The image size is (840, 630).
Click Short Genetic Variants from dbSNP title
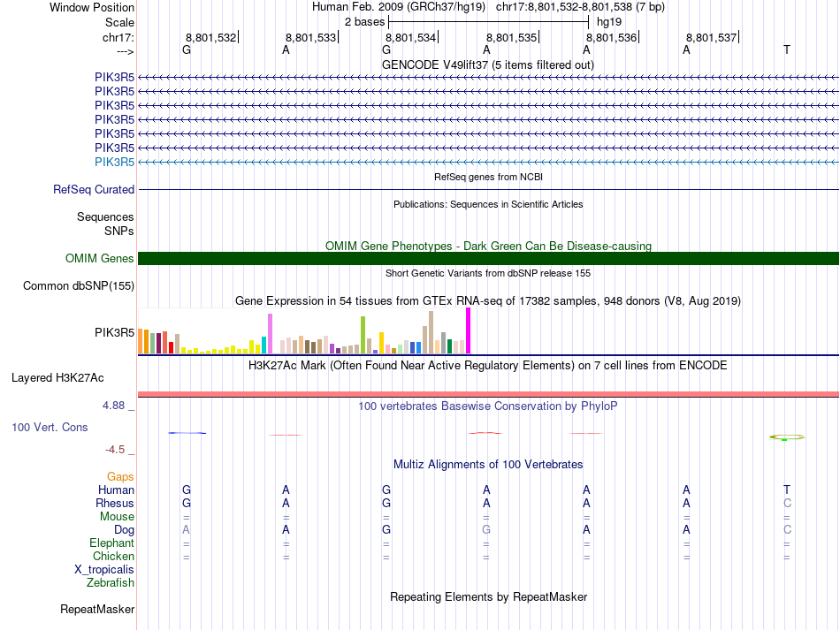488,273
